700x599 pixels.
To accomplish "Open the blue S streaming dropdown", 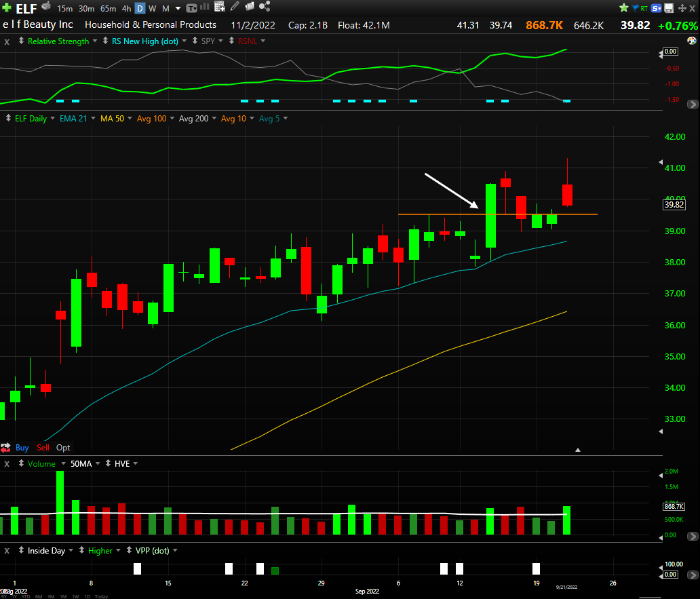I will (657, 8).
